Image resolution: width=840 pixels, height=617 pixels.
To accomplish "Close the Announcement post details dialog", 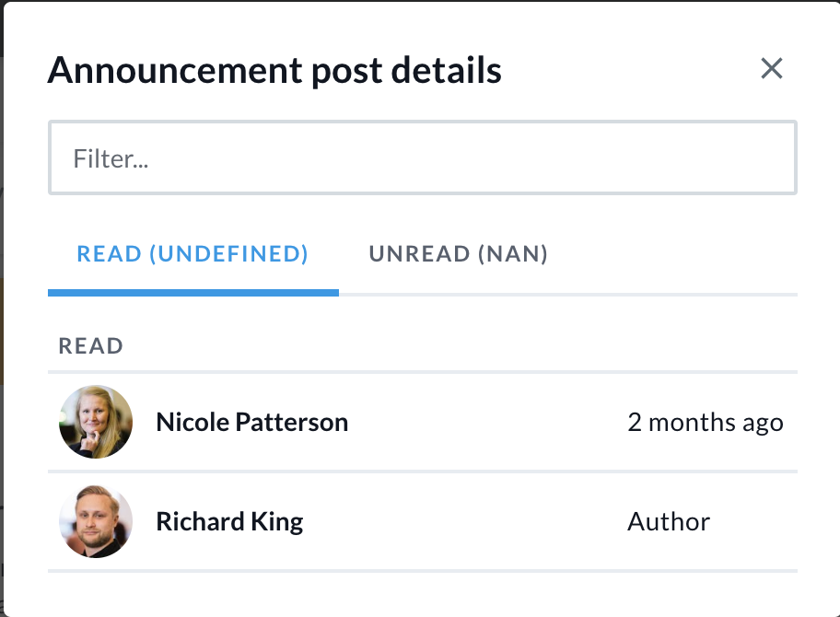I will point(771,68).
